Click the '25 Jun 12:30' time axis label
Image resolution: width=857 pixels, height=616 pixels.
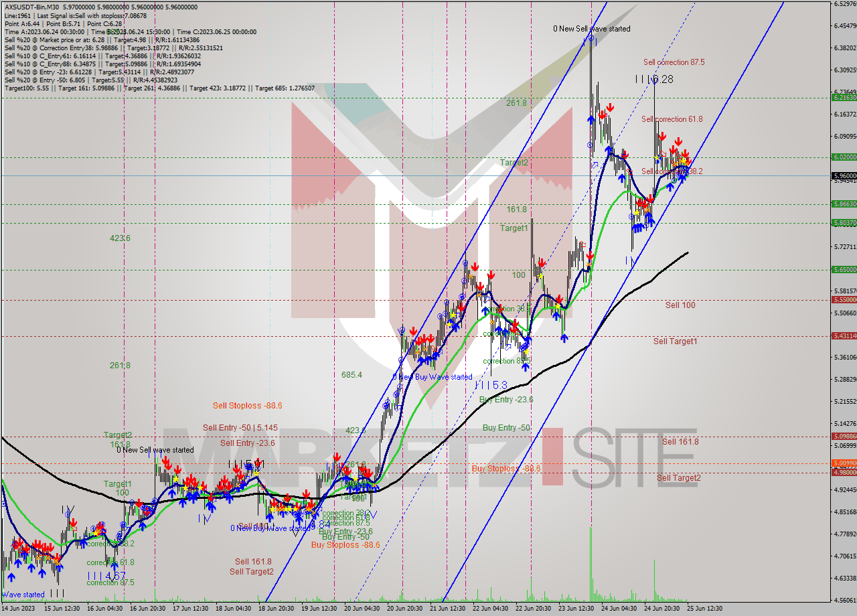(x=704, y=609)
